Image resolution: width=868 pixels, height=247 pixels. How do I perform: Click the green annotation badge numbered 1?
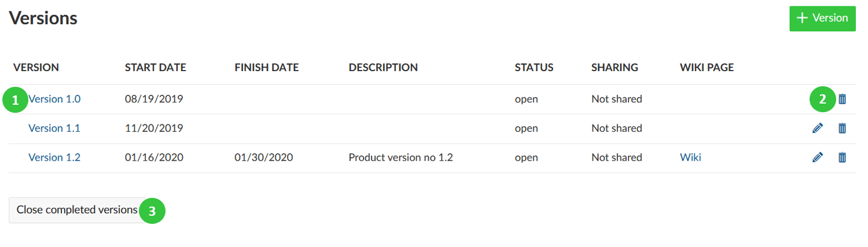pyautogui.click(x=15, y=99)
